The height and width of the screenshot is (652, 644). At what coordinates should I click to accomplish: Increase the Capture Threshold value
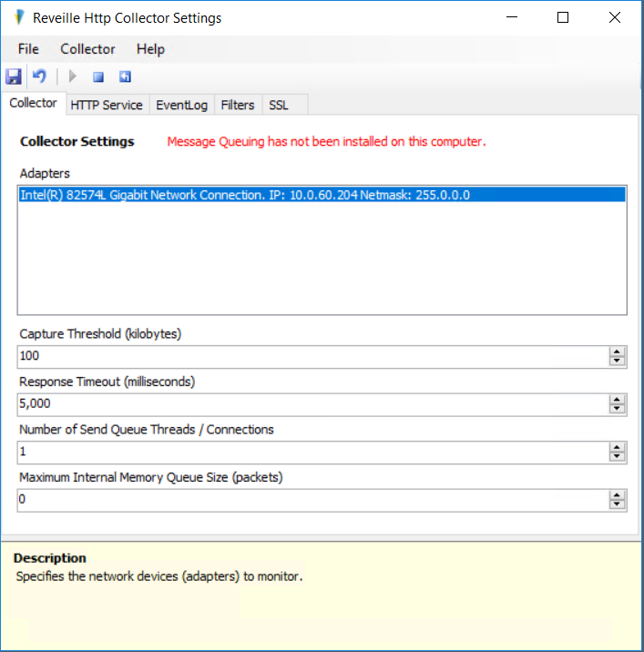(617, 351)
